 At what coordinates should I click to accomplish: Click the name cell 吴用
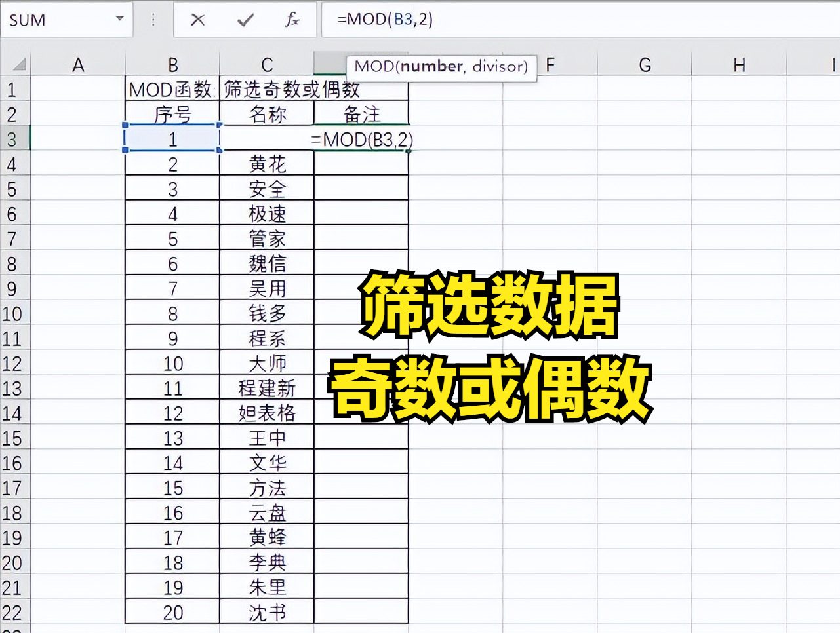point(267,288)
